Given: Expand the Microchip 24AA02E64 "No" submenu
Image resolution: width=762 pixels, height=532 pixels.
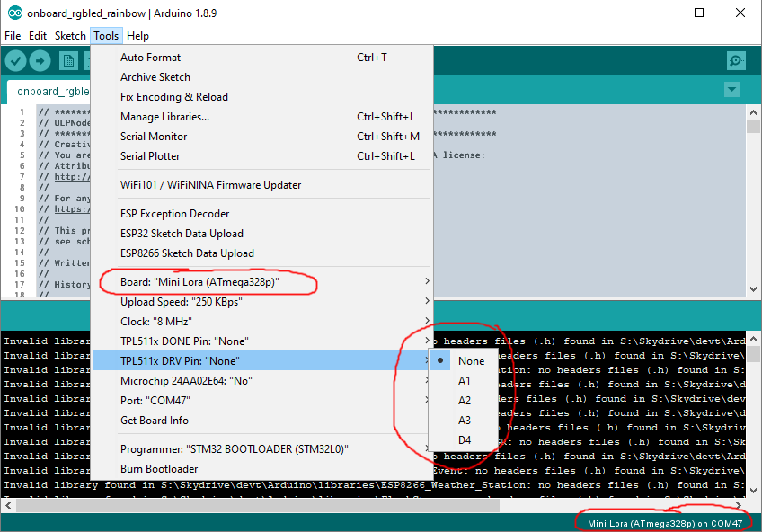Looking at the screenshot, I should click(x=261, y=381).
